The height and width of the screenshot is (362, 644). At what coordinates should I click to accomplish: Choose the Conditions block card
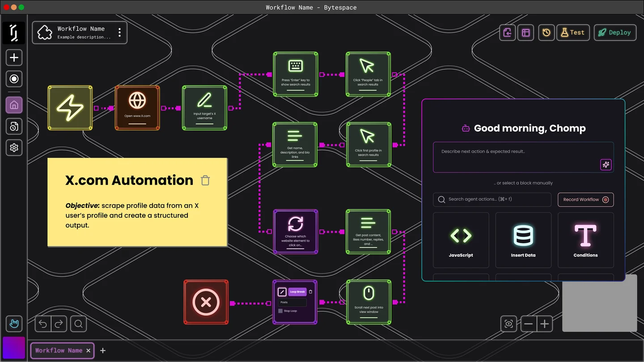point(586,240)
